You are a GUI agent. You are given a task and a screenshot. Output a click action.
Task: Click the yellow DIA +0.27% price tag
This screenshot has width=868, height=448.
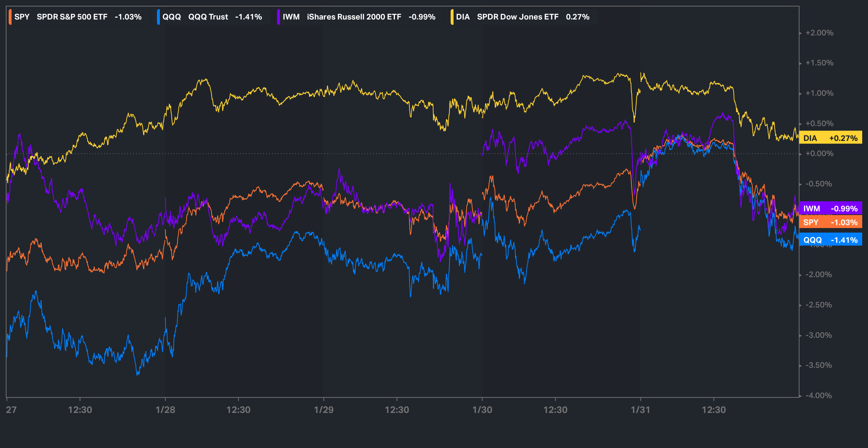coord(830,138)
